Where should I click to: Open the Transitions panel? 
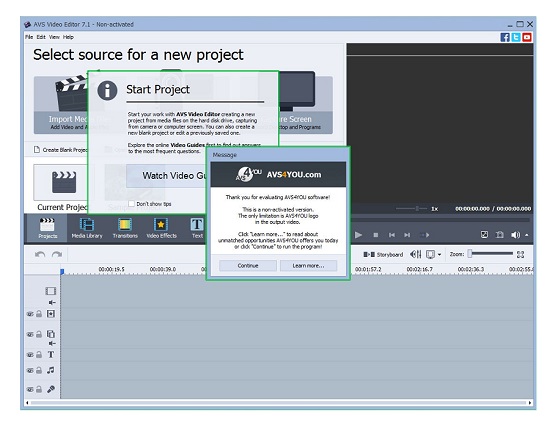tap(125, 228)
